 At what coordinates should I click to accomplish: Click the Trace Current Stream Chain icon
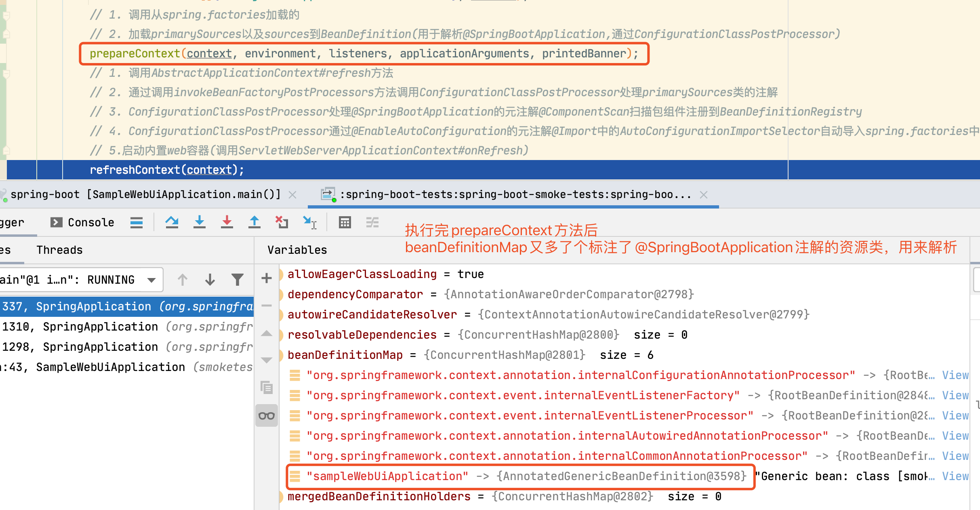pos(372,222)
